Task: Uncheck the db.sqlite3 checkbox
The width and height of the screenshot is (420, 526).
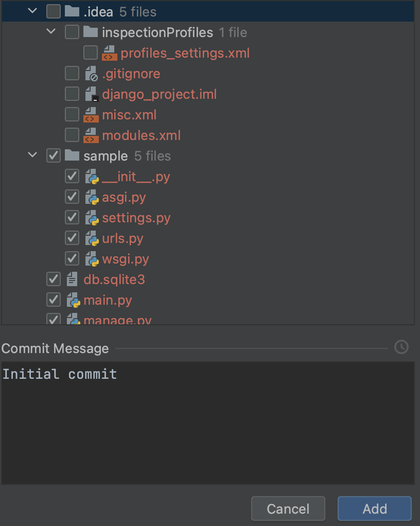Action: coord(54,279)
